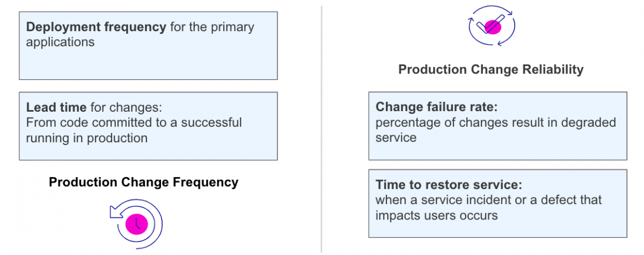Viewport: 644px width, 255px height.
Task: Click the "running in production" text
Action: (86, 138)
